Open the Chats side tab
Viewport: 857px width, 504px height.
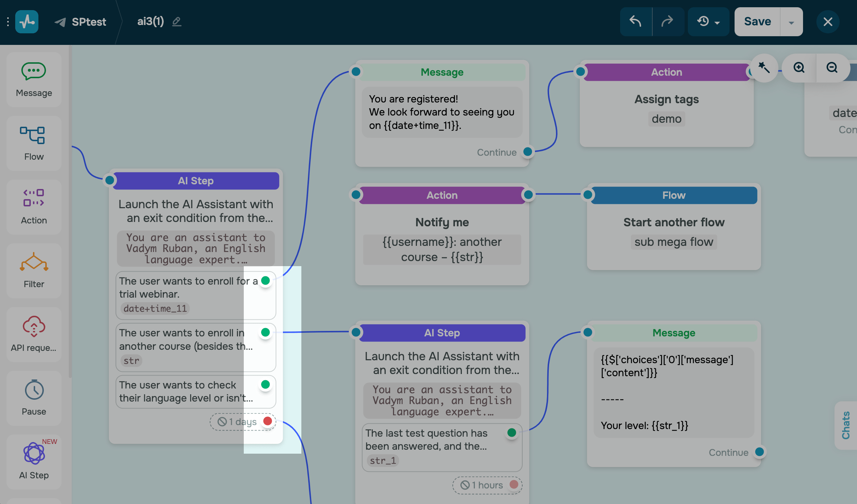[846, 425]
